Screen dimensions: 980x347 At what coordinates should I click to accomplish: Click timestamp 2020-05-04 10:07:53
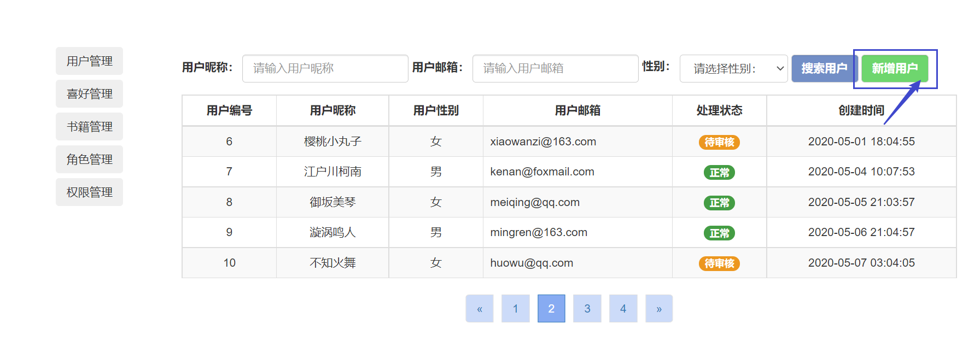tap(862, 172)
